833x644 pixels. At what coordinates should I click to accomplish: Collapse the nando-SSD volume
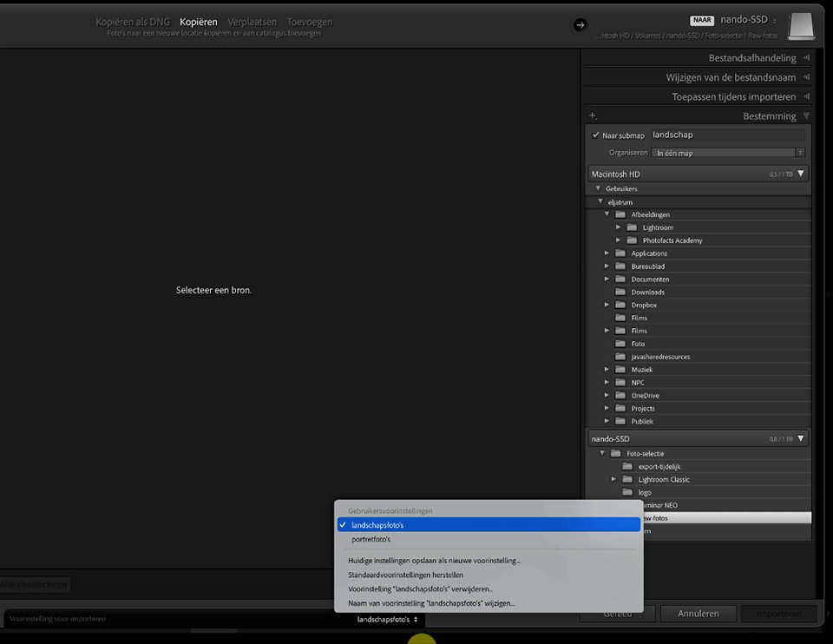click(801, 439)
